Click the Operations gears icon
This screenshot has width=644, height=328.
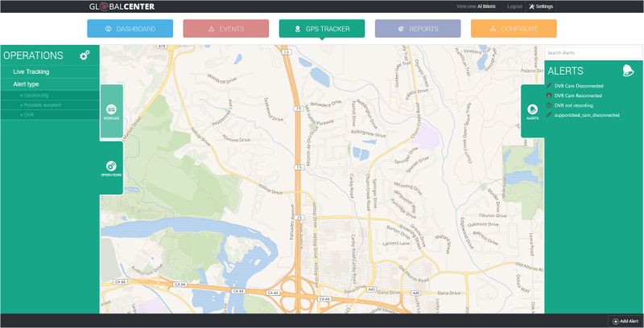pyautogui.click(x=85, y=55)
